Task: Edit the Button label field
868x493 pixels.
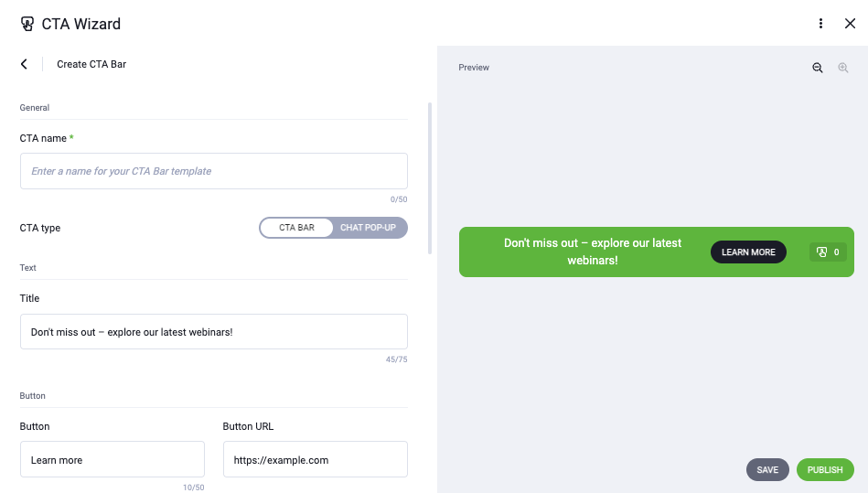Action: click(113, 459)
